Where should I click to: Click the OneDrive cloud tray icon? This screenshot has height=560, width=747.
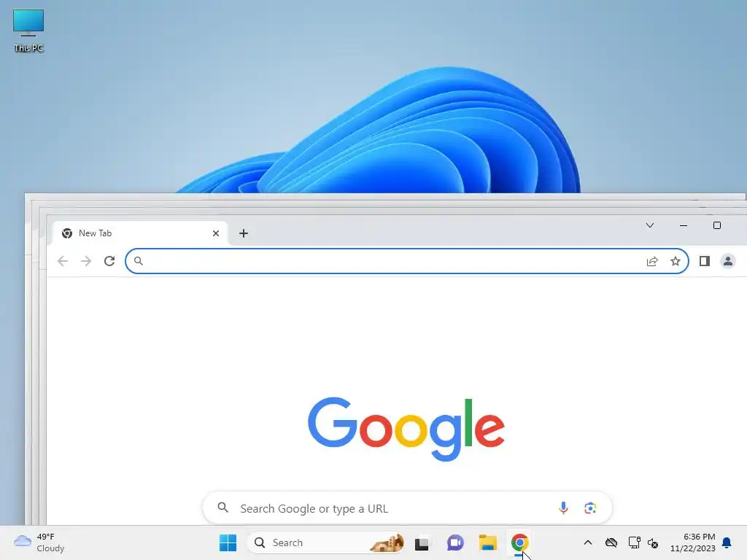click(611, 542)
